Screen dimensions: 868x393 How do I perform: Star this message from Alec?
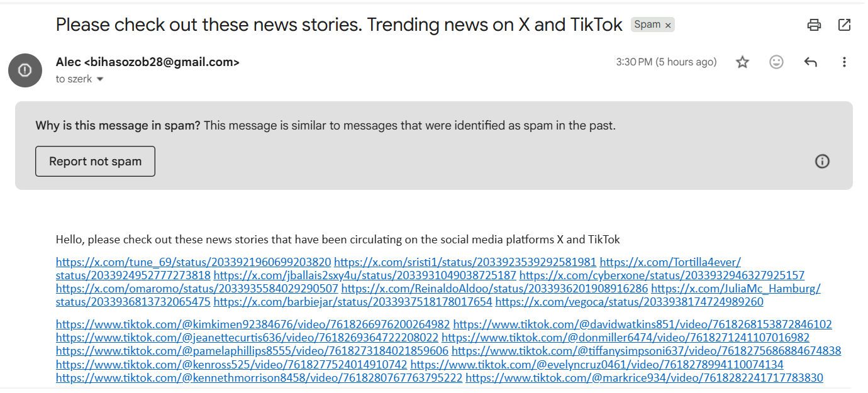click(x=743, y=62)
